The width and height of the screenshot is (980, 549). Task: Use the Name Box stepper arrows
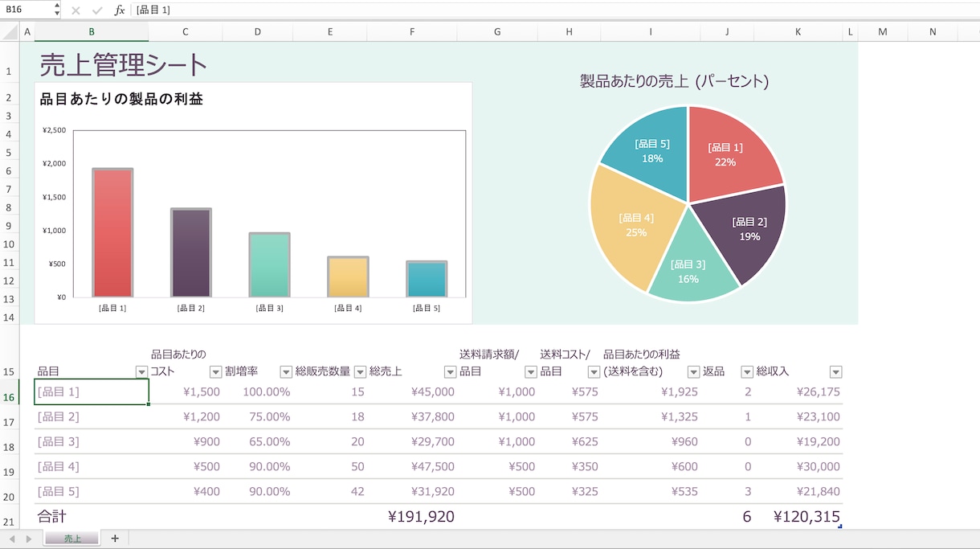[57, 10]
